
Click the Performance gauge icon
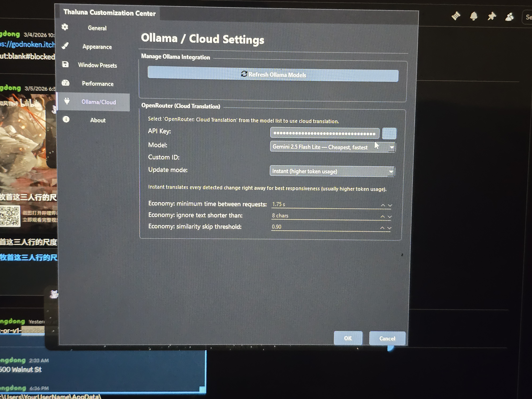(65, 83)
